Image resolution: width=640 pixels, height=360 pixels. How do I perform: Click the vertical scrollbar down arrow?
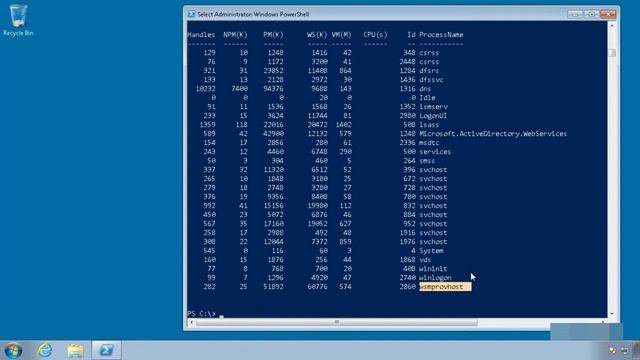click(611, 313)
